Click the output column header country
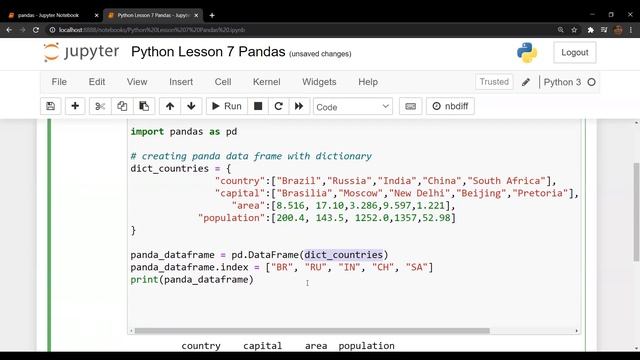Viewport: 640px width, 360px height. coord(201,346)
